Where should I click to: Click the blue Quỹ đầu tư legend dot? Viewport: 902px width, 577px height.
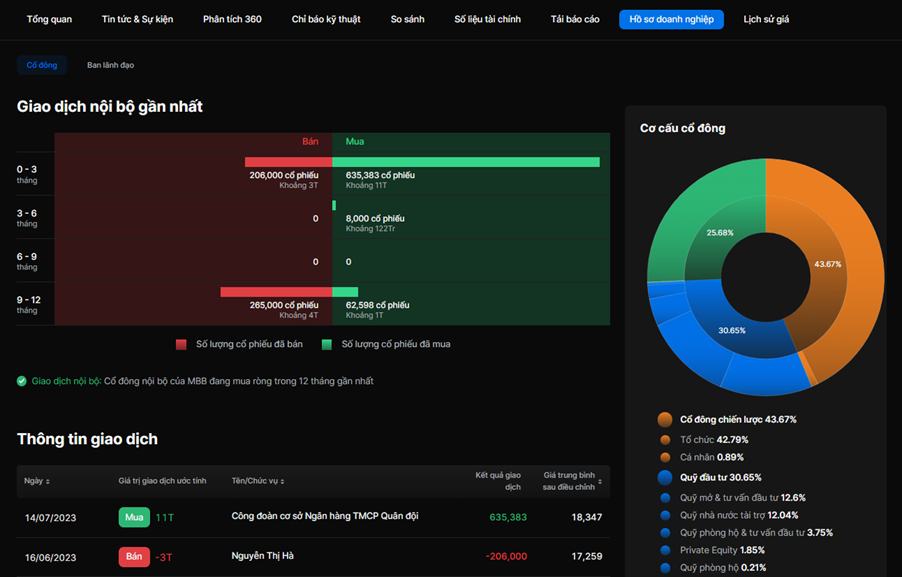pyautogui.click(x=665, y=477)
